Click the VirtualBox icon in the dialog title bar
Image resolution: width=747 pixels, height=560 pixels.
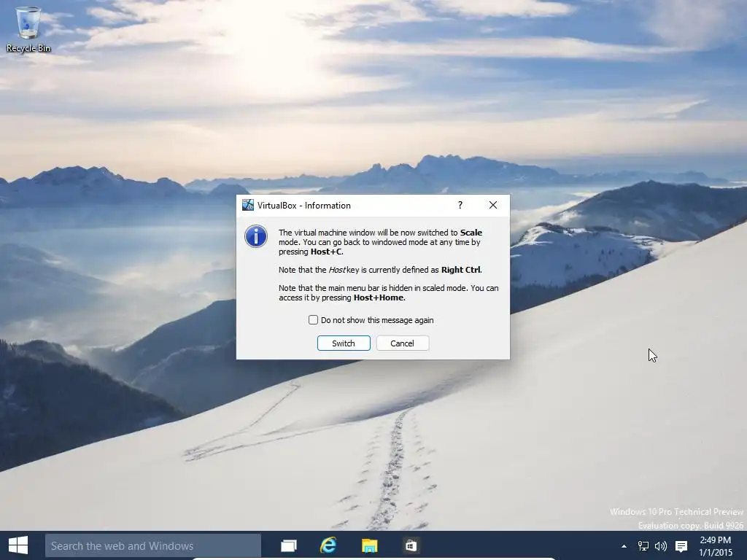click(x=248, y=205)
